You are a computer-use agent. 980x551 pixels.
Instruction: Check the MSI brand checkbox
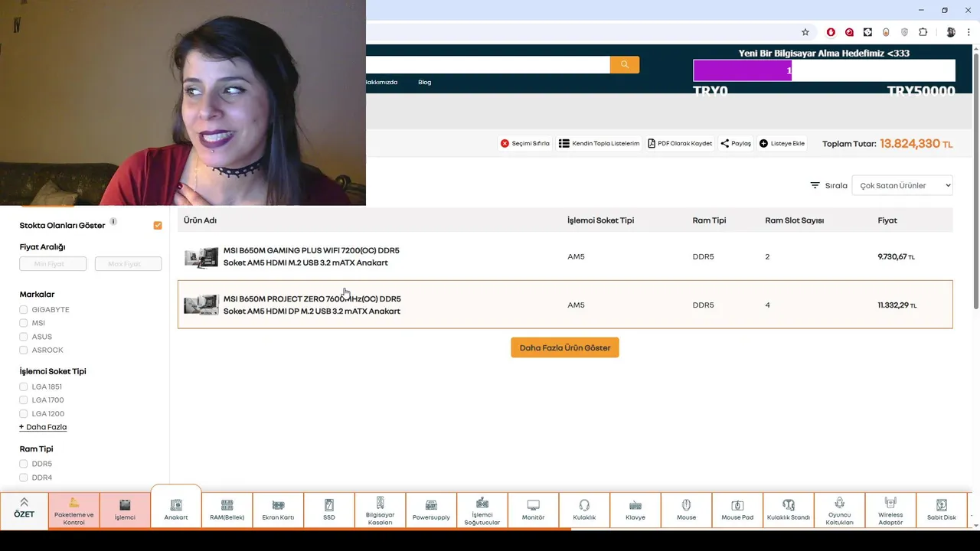(24, 323)
